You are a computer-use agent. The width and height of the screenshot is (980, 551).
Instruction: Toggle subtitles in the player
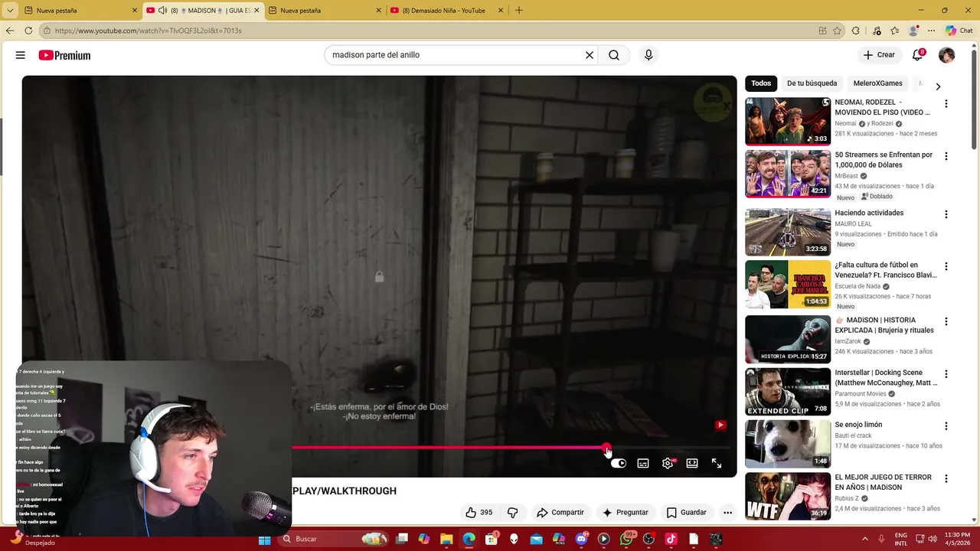pos(643,463)
